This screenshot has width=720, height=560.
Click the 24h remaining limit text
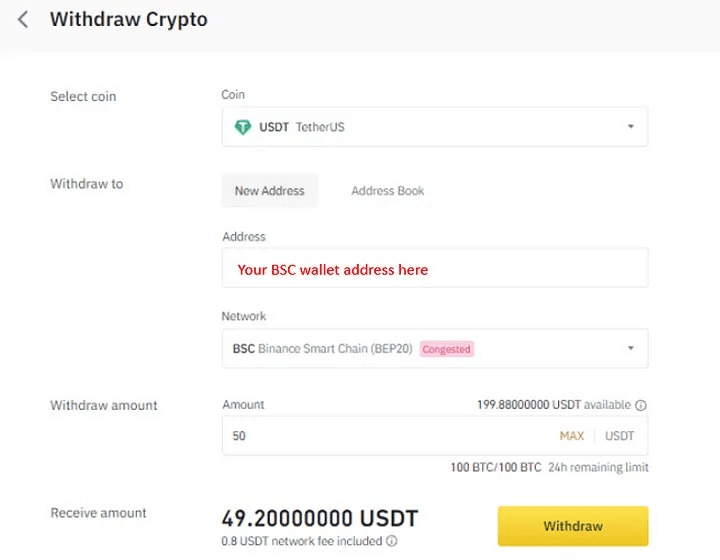598,467
